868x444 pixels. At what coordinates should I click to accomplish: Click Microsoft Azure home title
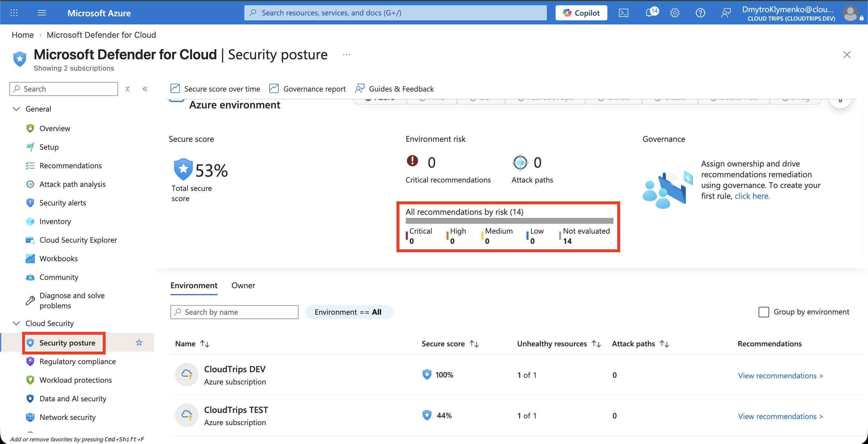tap(99, 13)
